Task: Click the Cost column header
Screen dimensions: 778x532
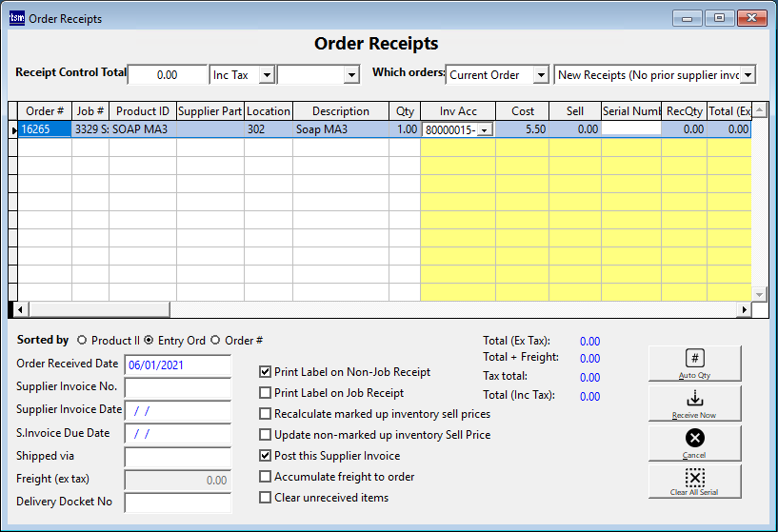Action: click(522, 111)
